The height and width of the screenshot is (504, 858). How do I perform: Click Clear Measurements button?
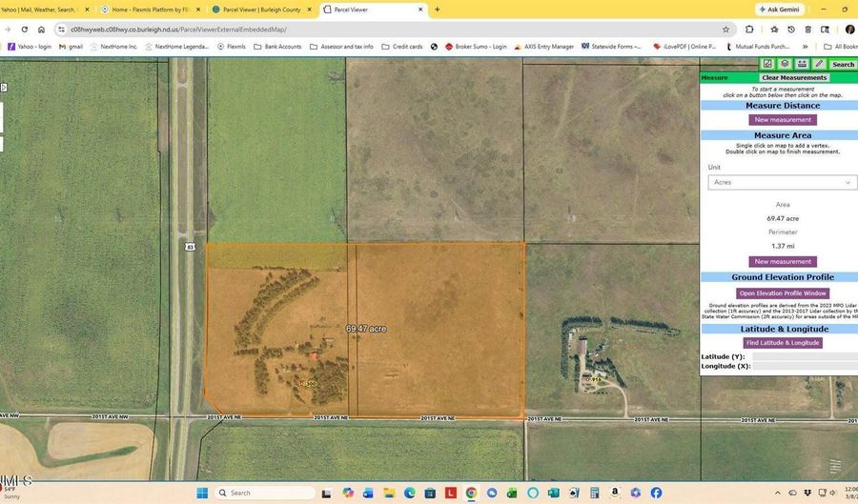pos(794,77)
